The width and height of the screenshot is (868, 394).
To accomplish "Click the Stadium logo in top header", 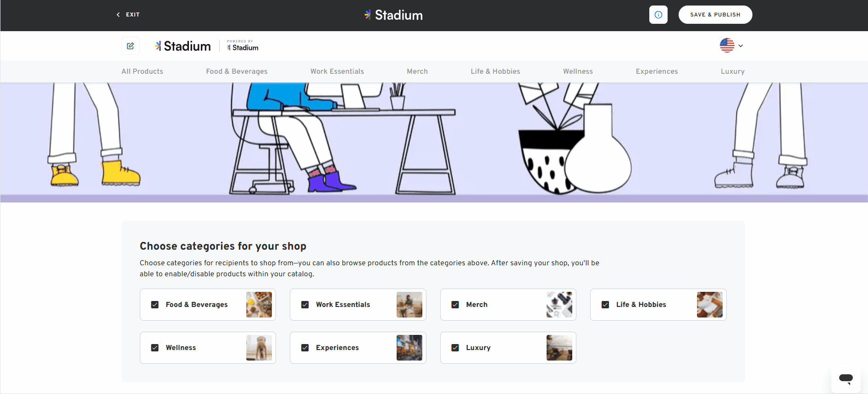I will click(x=393, y=15).
